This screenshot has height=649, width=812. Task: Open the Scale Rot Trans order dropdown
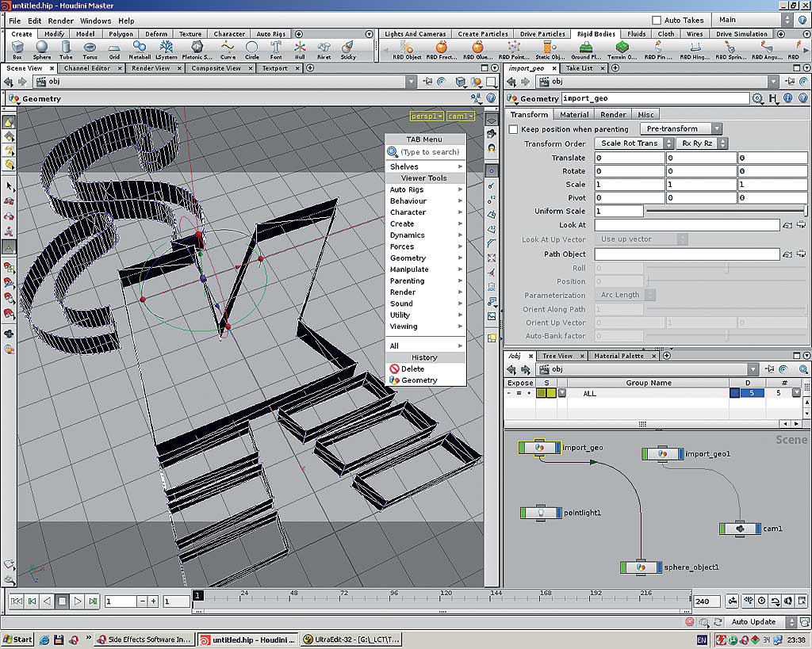634,143
